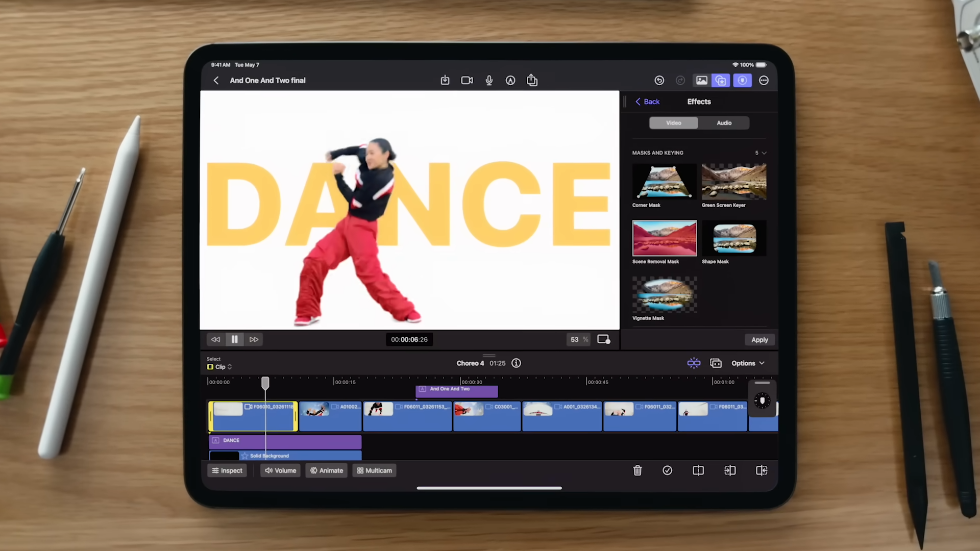Start voiceover with the microphone icon
The height and width of the screenshot is (551, 980).
(489, 80)
